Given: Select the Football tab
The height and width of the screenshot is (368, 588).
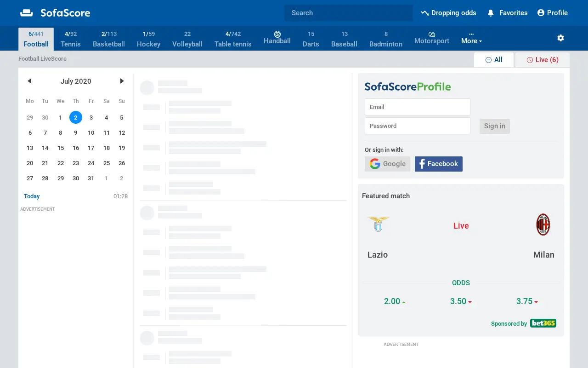Looking at the screenshot, I should point(36,39).
